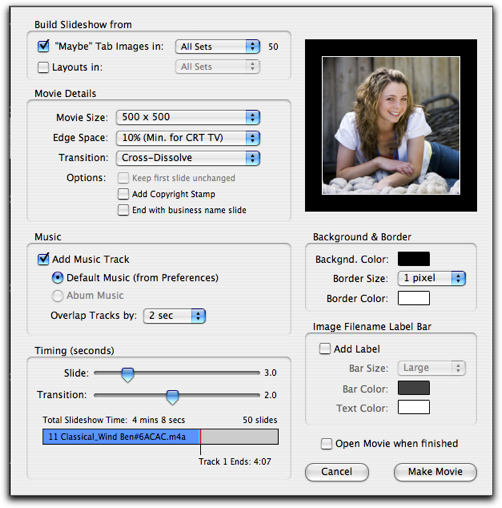
Task: Open the Movie Size 500 x 500 dropdown
Action: click(188, 117)
